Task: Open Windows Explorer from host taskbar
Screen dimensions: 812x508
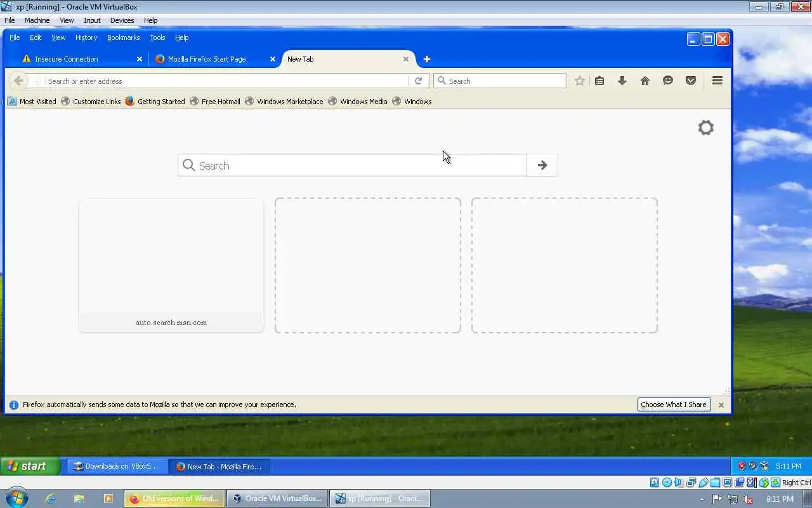Action: pos(79,498)
